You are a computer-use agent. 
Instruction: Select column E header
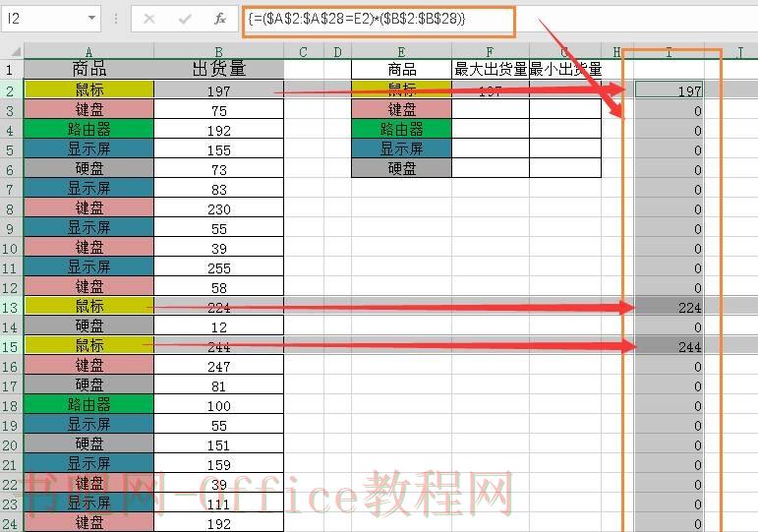pyautogui.click(x=401, y=51)
